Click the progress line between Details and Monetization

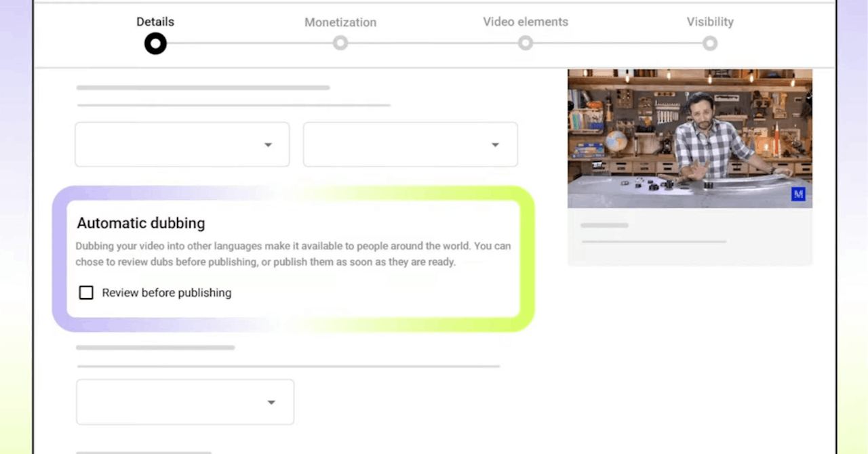(248, 43)
